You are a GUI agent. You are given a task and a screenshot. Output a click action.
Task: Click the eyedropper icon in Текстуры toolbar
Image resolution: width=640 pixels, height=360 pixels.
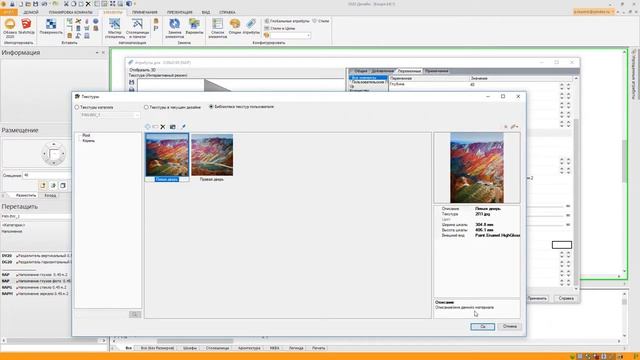click(183, 127)
